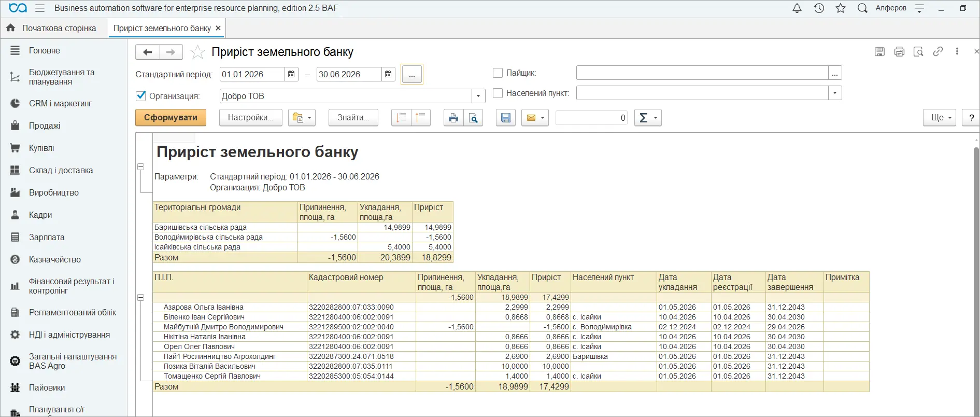The height and width of the screenshot is (417, 980).
Task: Get a link to this report
Action: tap(938, 51)
